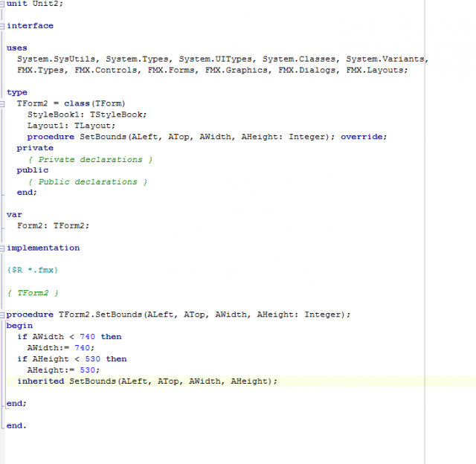Image resolution: width=476 pixels, height=464 pixels.
Task: Click the 'public' keyword
Action: pos(33,170)
